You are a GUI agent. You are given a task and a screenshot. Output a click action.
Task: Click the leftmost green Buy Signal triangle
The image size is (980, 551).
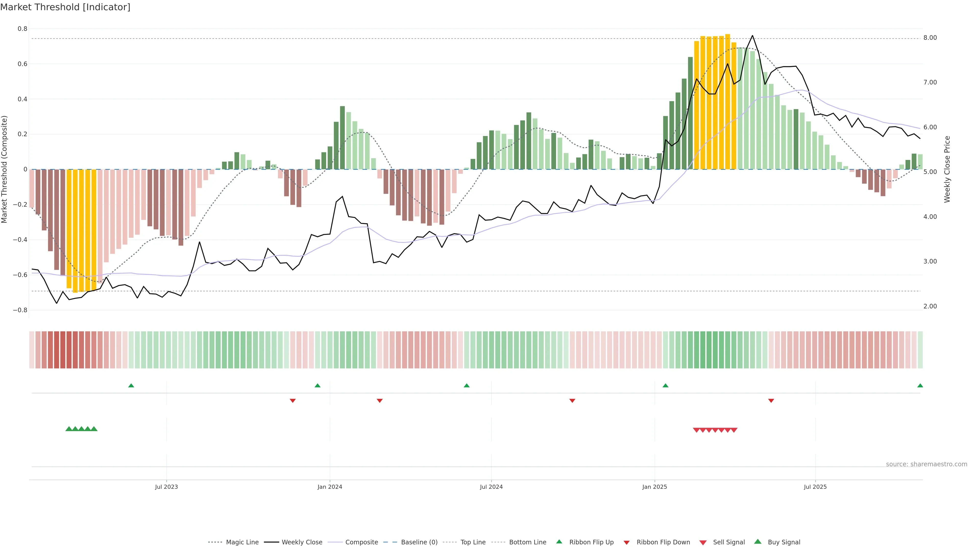click(69, 429)
